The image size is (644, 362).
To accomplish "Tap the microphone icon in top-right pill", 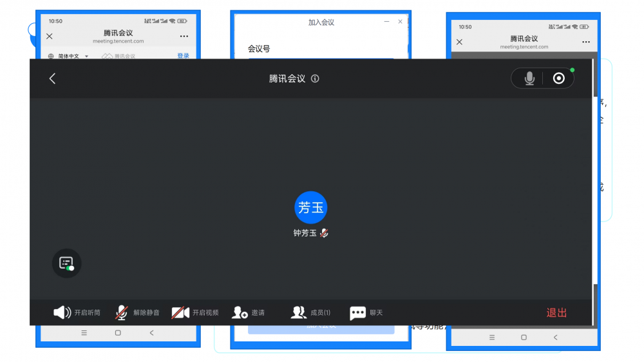I will coord(529,78).
